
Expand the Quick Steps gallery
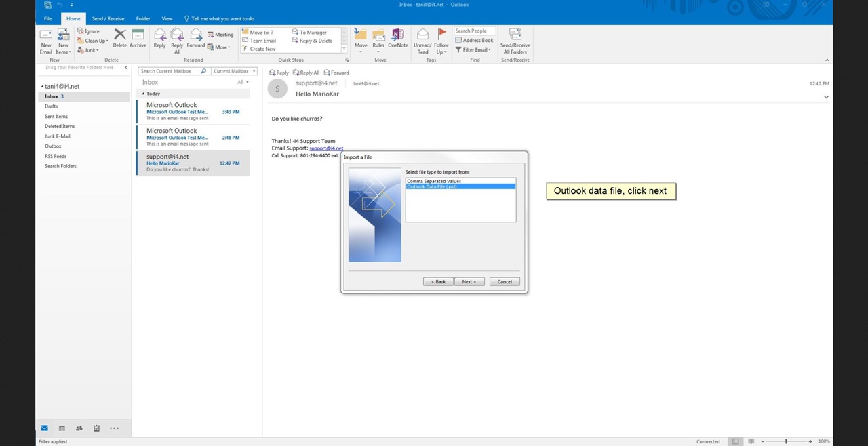(344, 49)
